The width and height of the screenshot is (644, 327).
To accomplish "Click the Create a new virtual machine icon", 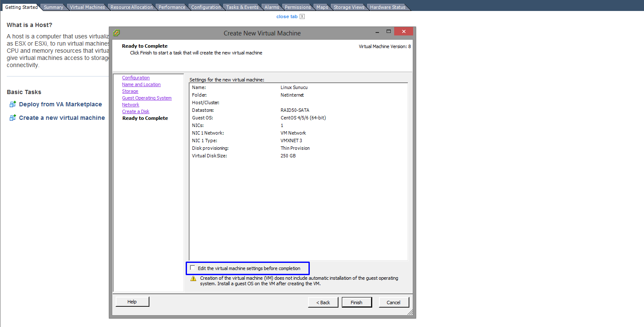I will (x=13, y=118).
